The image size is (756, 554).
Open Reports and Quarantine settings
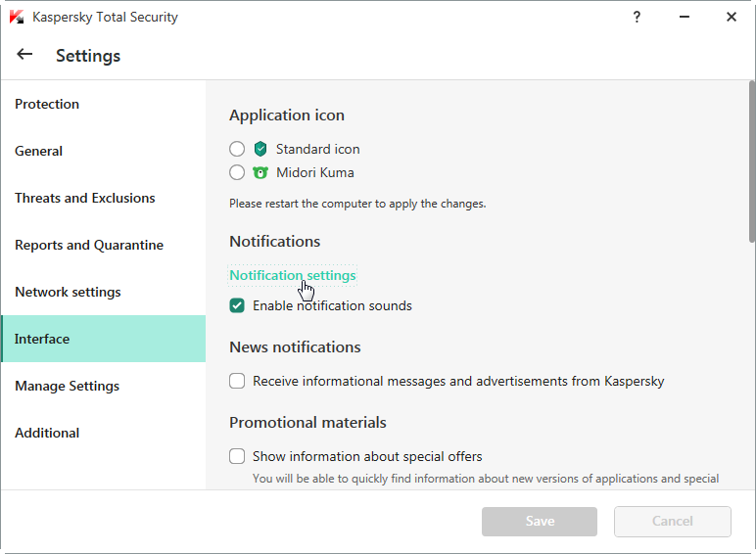coord(103,246)
